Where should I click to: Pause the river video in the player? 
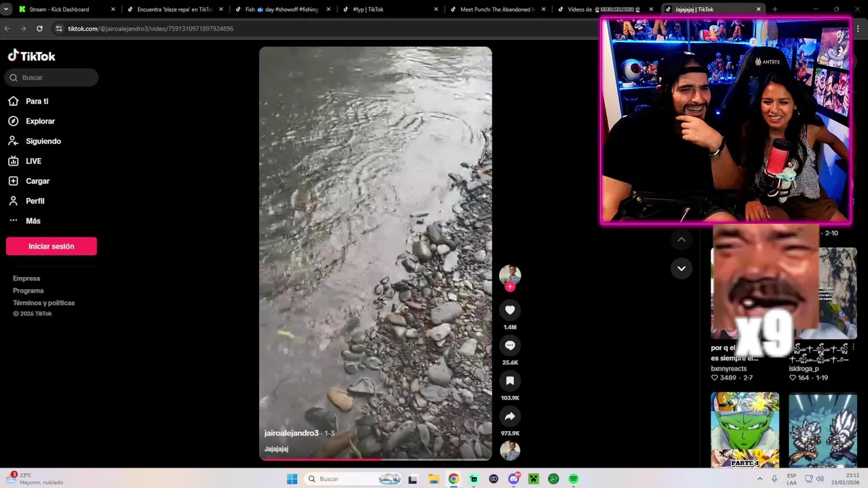click(376, 253)
